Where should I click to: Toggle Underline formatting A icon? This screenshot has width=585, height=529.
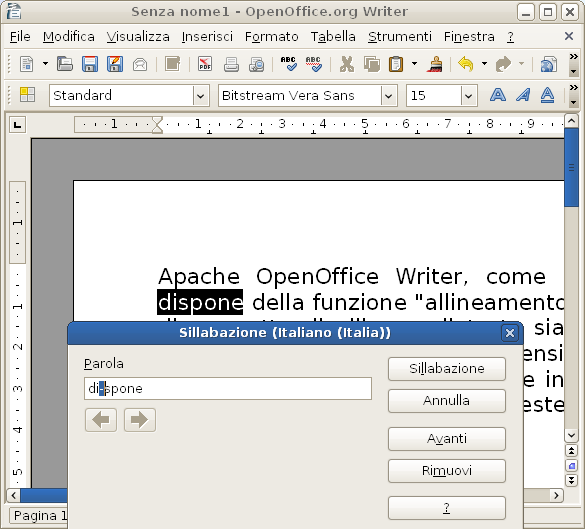pyautogui.click(x=547, y=95)
